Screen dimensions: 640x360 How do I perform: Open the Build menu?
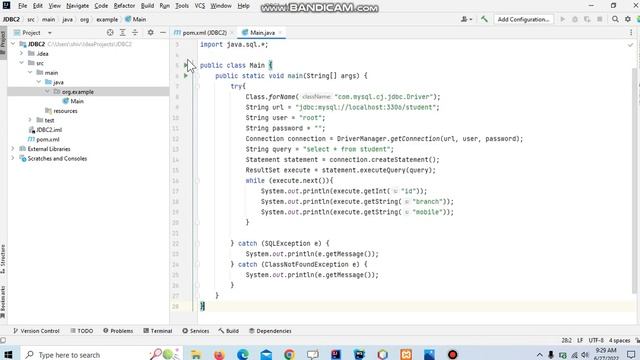click(147, 6)
